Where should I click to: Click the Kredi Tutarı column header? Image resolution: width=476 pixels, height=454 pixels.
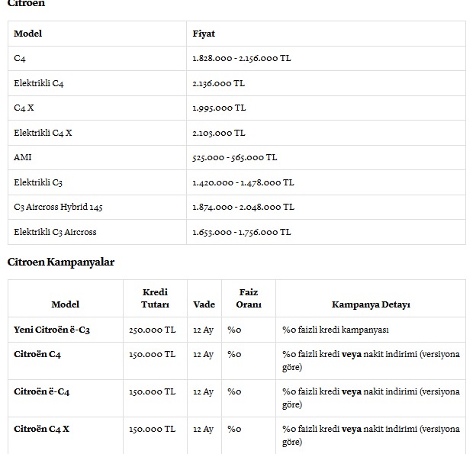coord(155,298)
